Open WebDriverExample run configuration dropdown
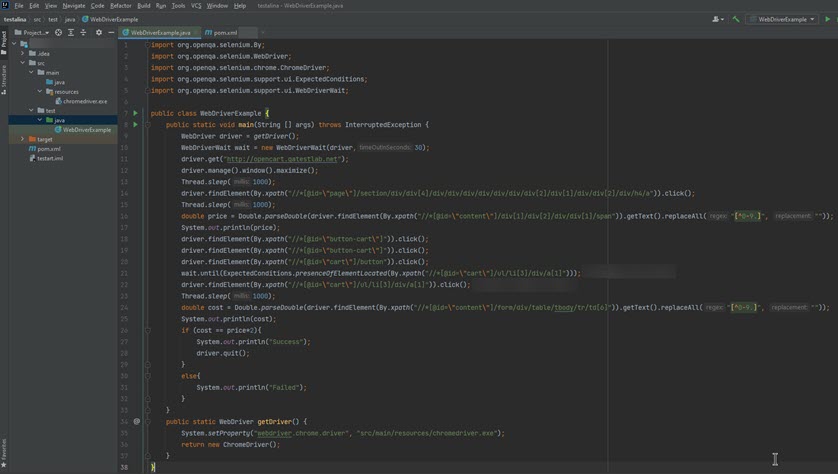 click(782, 19)
